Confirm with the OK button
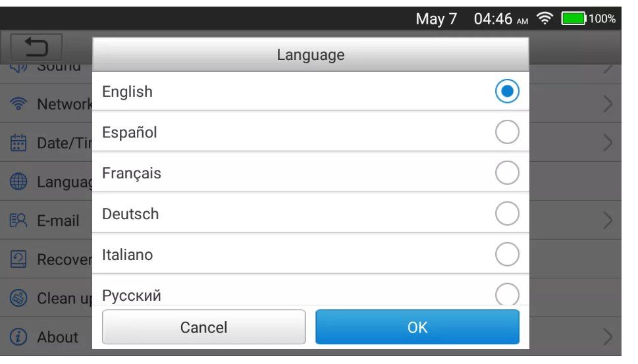The height and width of the screenshot is (364, 638). pos(417,327)
